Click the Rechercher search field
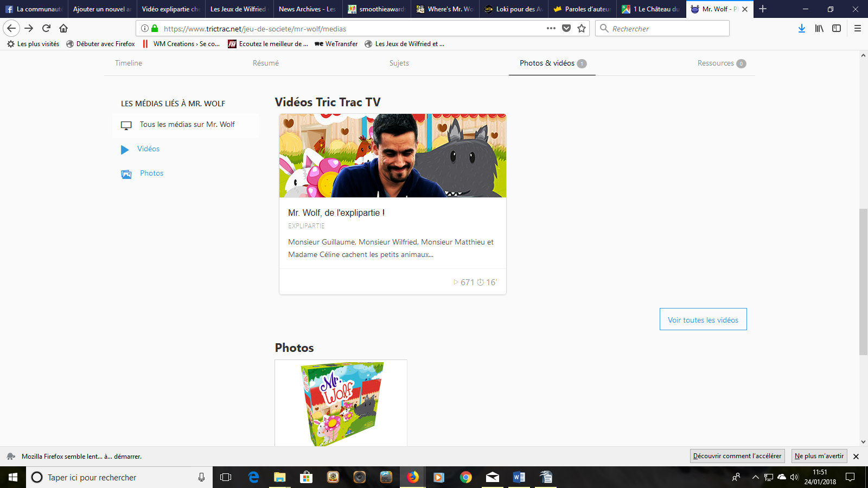Image resolution: width=868 pixels, height=488 pixels. [667, 28]
